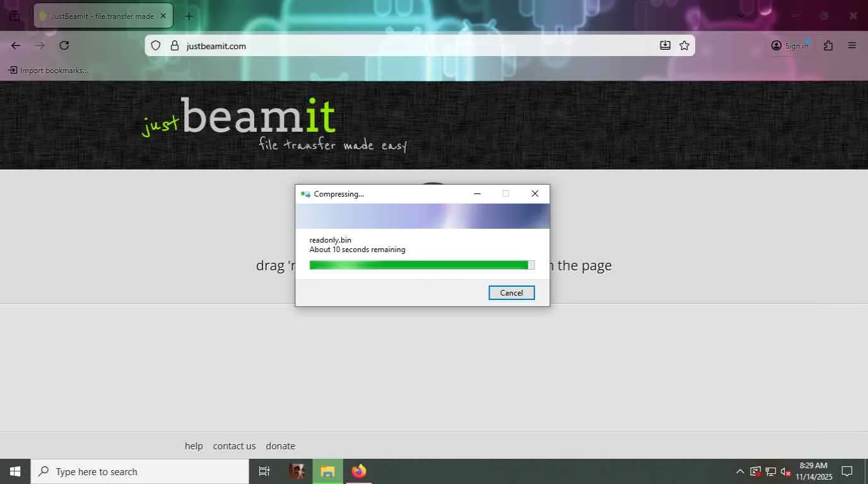View site security padlock info
The width and height of the screenshot is (868, 484).
[174, 45]
